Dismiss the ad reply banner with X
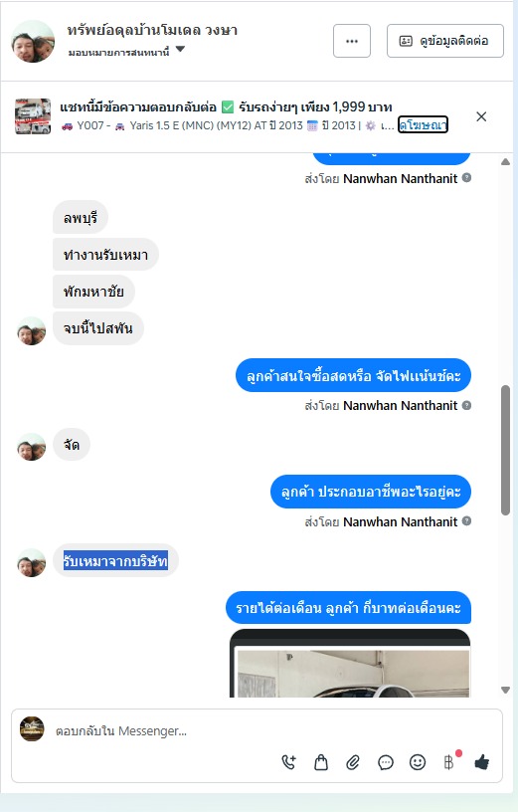This screenshot has width=518, height=812. [481, 116]
